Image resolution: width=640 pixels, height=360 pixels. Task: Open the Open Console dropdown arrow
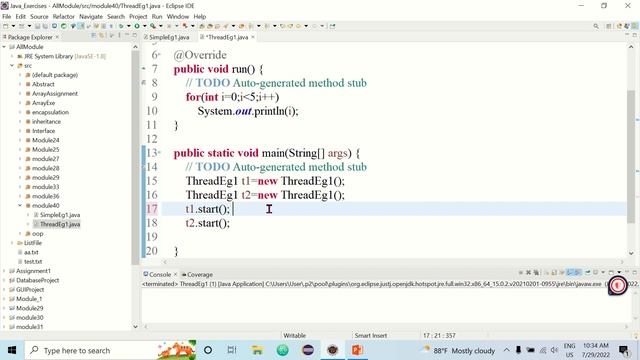coord(619,272)
